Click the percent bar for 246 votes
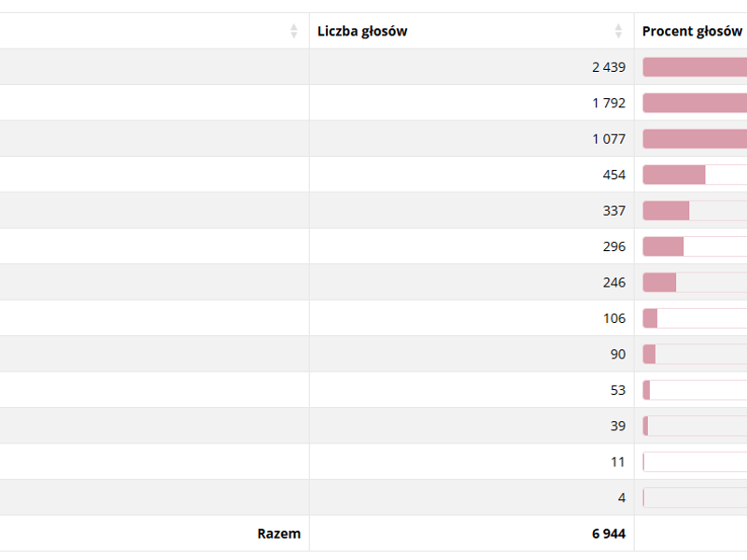747x560 pixels. click(x=695, y=283)
